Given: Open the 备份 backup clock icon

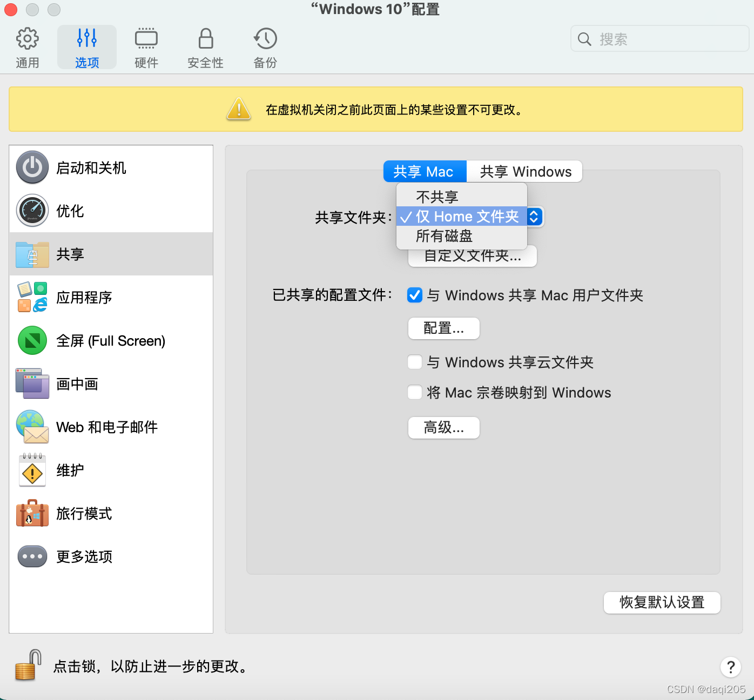Looking at the screenshot, I should [x=265, y=38].
